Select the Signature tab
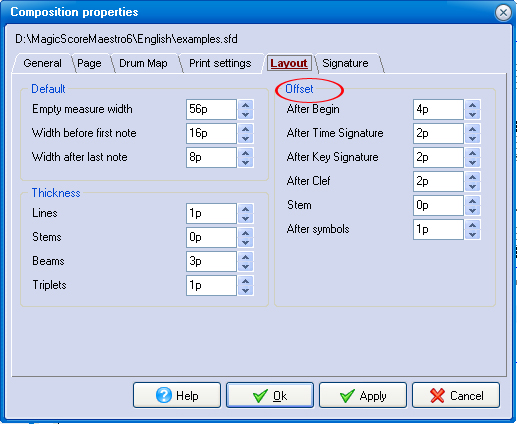Image resolution: width=517 pixels, height=424 pixels. coord(345,63)
